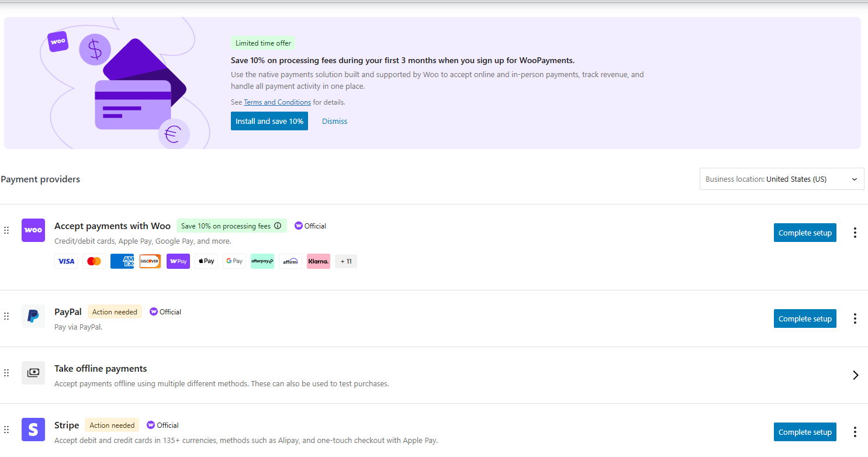Screen dimensions: 868x457
Task: Open the three-dot options menu for Stripe
Action: [855, 432]
